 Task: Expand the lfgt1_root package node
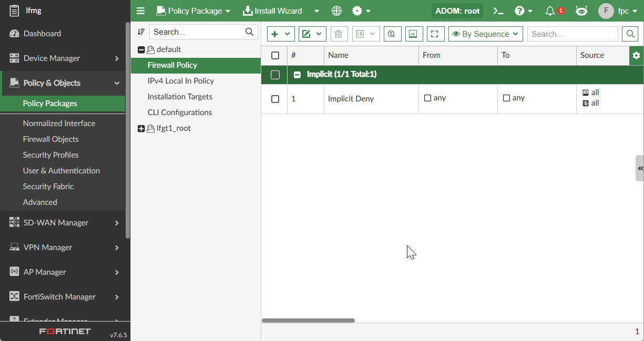141,128
